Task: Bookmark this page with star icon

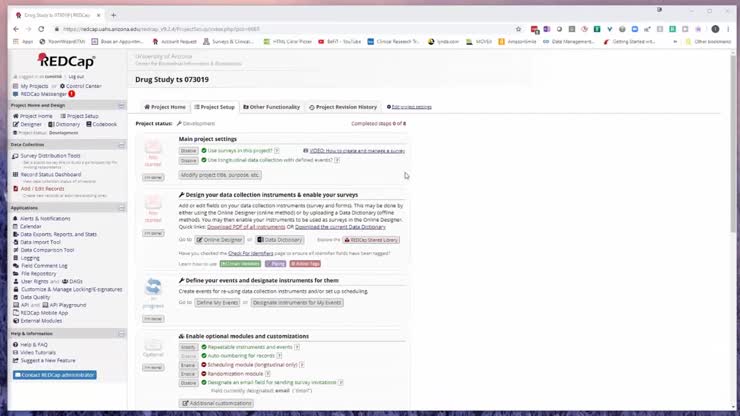Action: pos(518,29)
